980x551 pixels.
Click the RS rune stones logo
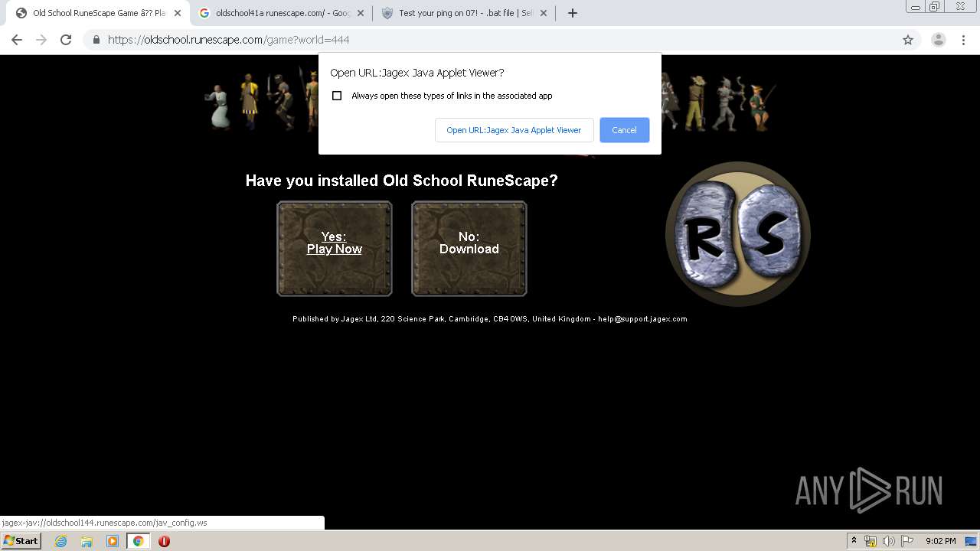tap(738, 233)
